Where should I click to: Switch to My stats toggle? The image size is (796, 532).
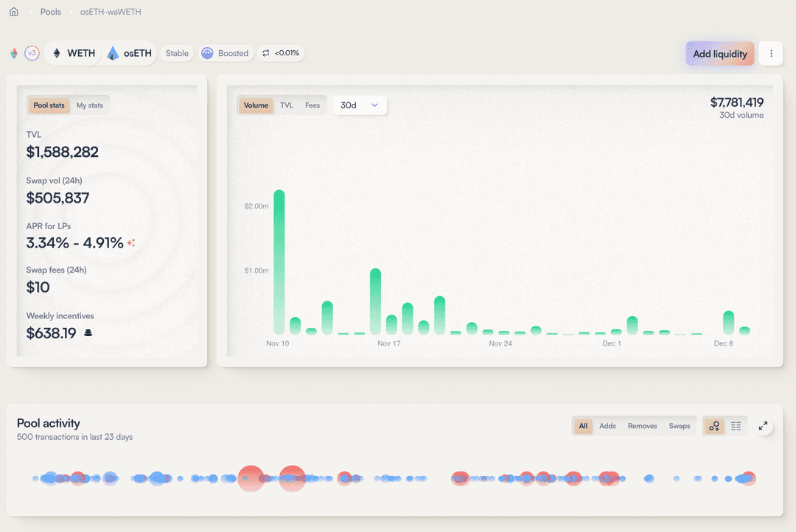90,105
